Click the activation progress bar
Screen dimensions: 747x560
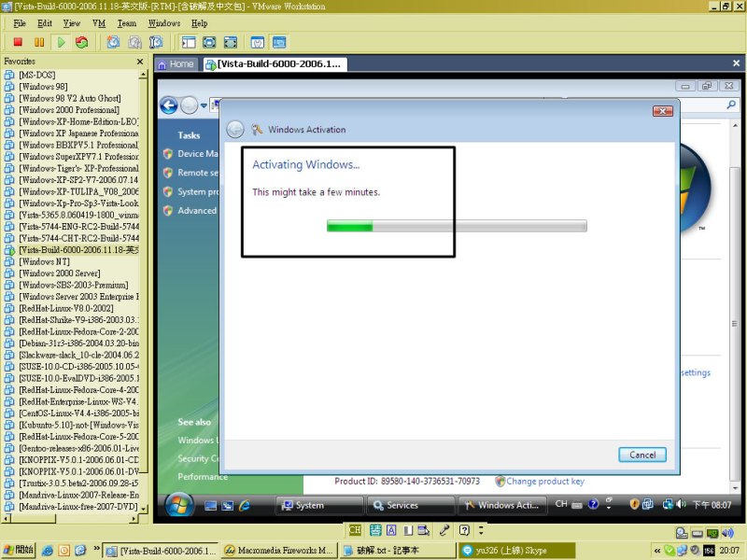[x=457, y=226]
